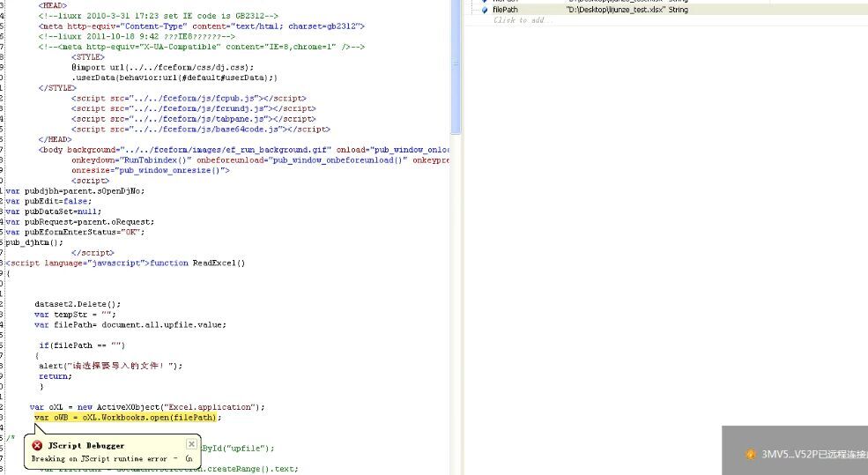The height and width of the screenshot is (475, 868).
Task: Click the remote connection notification text 3MV5...V52P
Action: click(814, 455)
